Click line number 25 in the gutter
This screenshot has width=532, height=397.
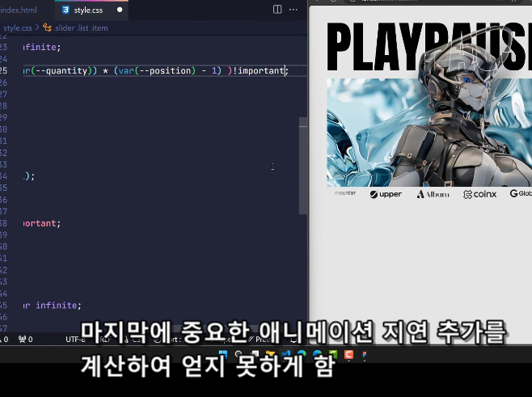pos(4,70)
